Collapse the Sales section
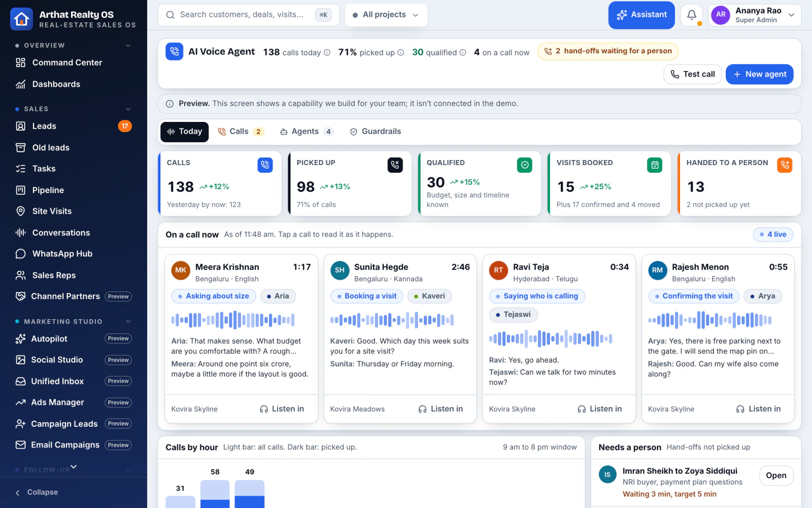 (x=128, y=109)
